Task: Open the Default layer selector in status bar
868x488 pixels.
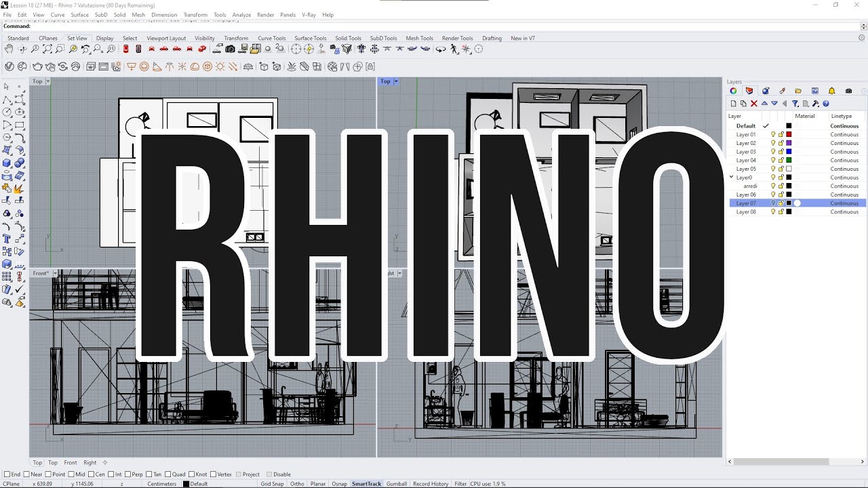Action: click(196, 484)
